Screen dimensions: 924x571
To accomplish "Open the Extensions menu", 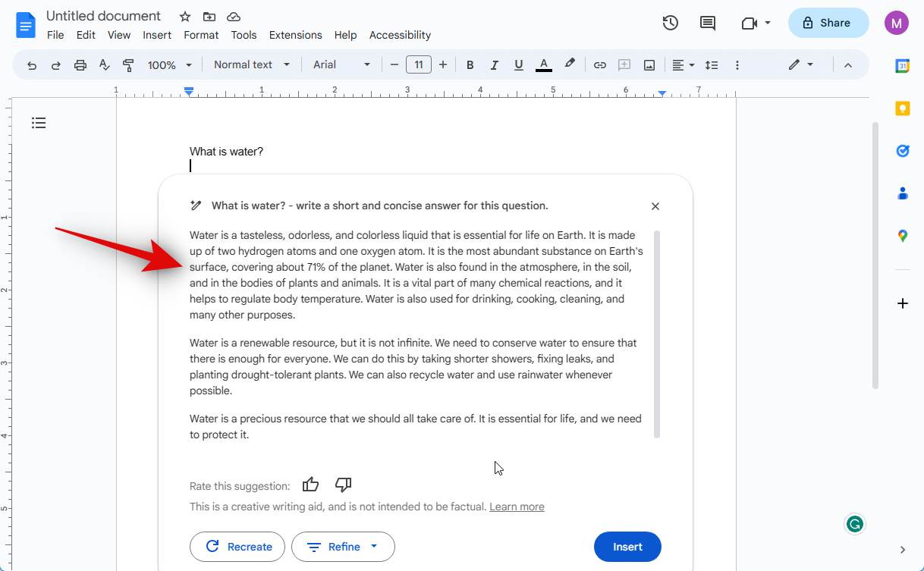I will pos(295,35).
